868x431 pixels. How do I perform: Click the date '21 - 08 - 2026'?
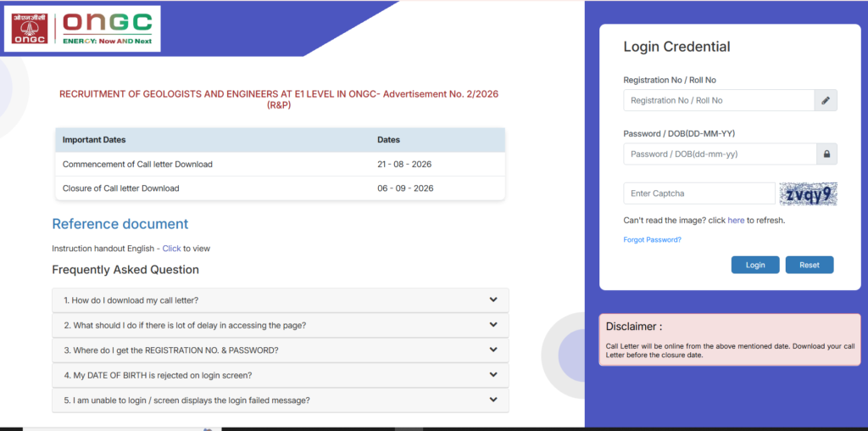pyautogui.click(x=404, y=165)
